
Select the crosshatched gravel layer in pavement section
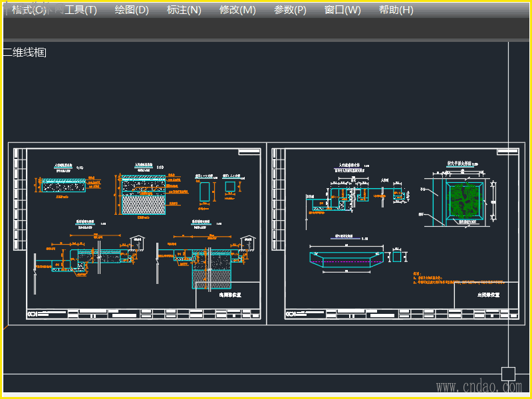coord(144,204)
